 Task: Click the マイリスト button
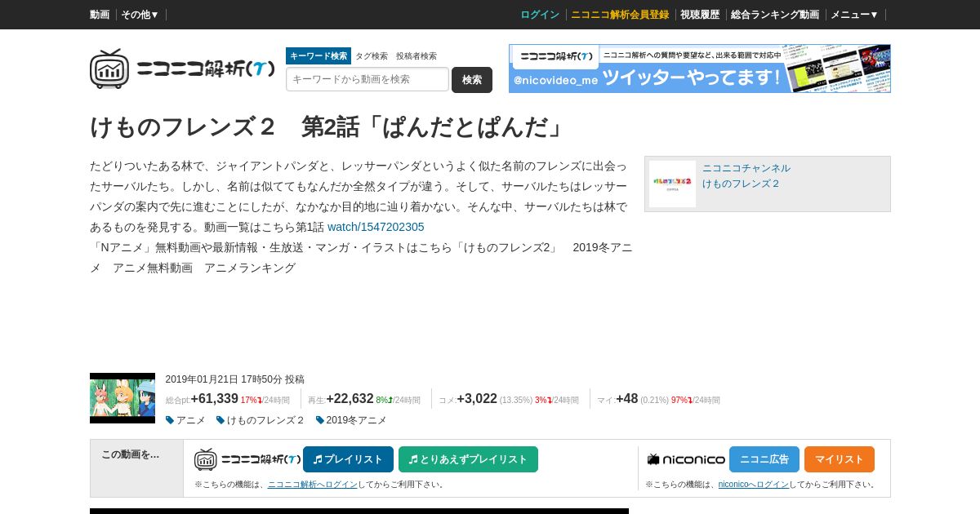coord(840,459)
